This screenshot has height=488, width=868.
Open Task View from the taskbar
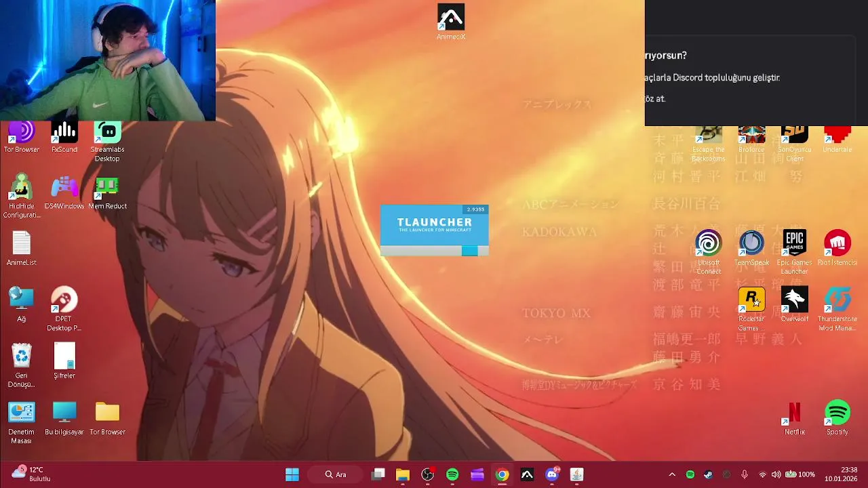coord(378,474)
